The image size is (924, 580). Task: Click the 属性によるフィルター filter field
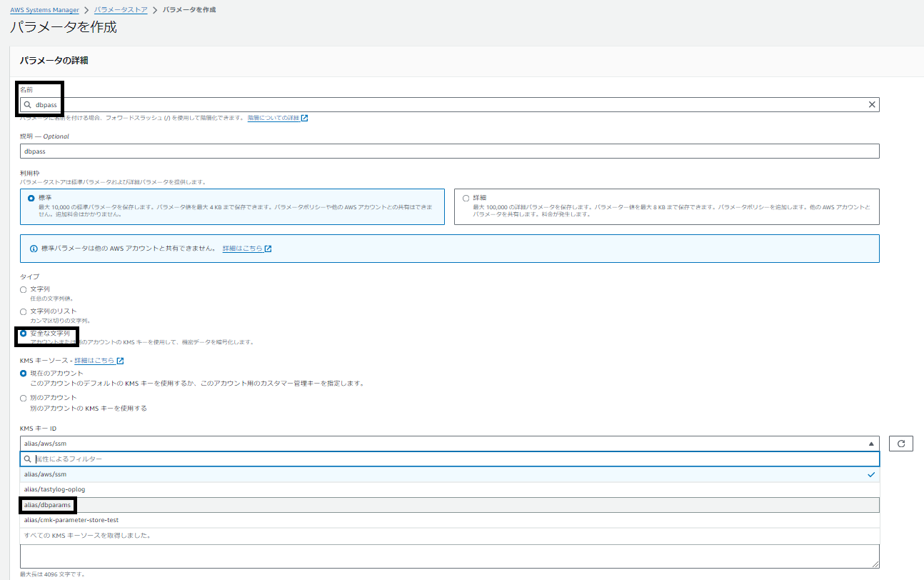pos(450,459)
